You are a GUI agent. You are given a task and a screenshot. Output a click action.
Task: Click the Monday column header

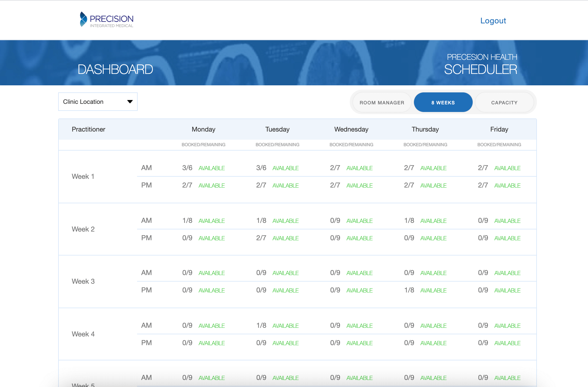coord(203,129)
